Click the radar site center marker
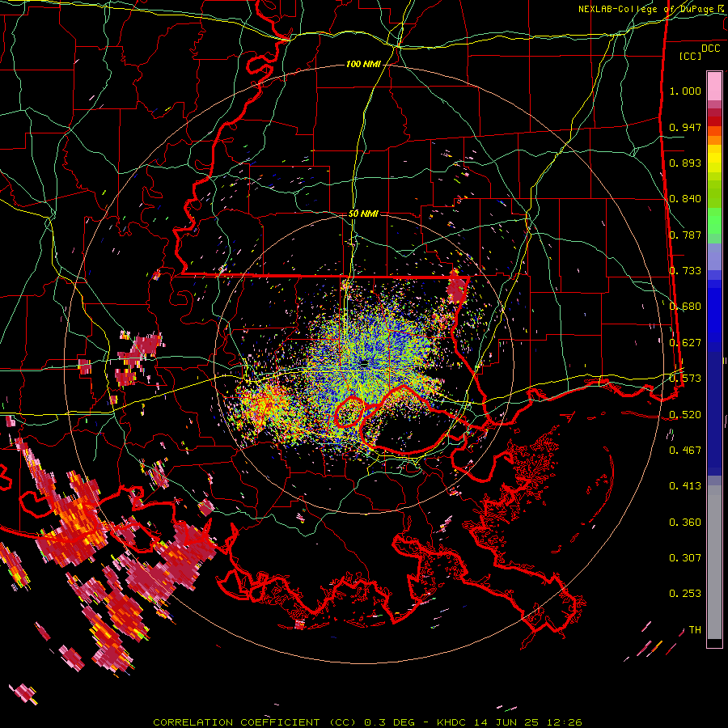Image resolution: width=728 pixels, height=728 pixels. [x=364, y=363]
